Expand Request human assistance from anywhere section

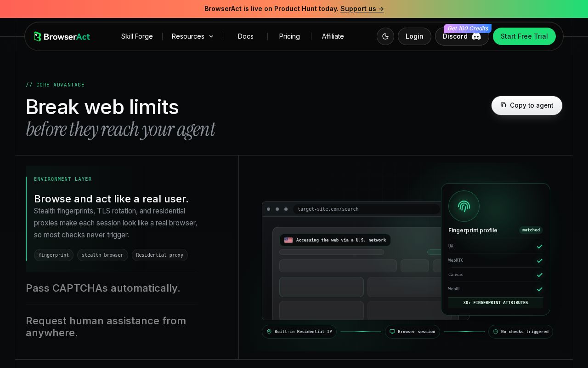106,327
